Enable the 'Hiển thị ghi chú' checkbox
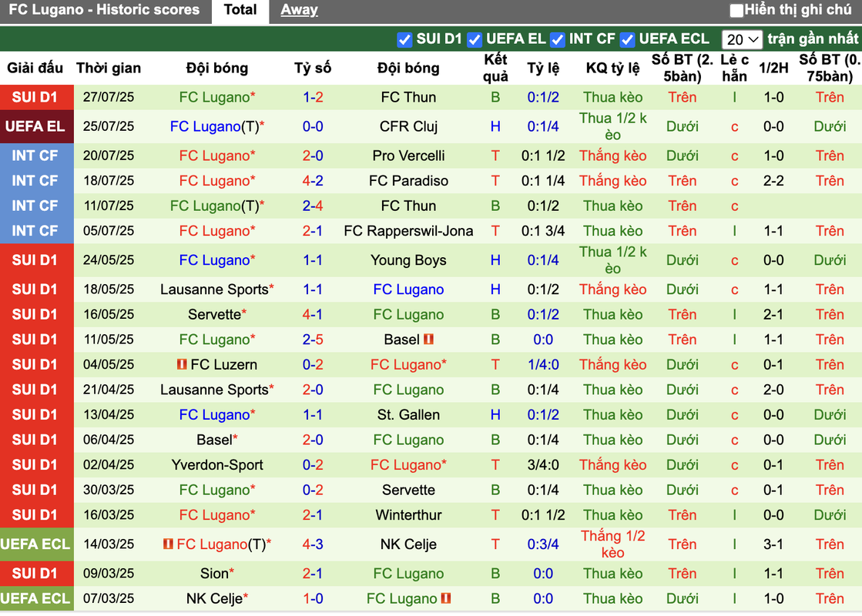Image resolution: width=862 pixels, height=616 pixels. pos(736,11)
